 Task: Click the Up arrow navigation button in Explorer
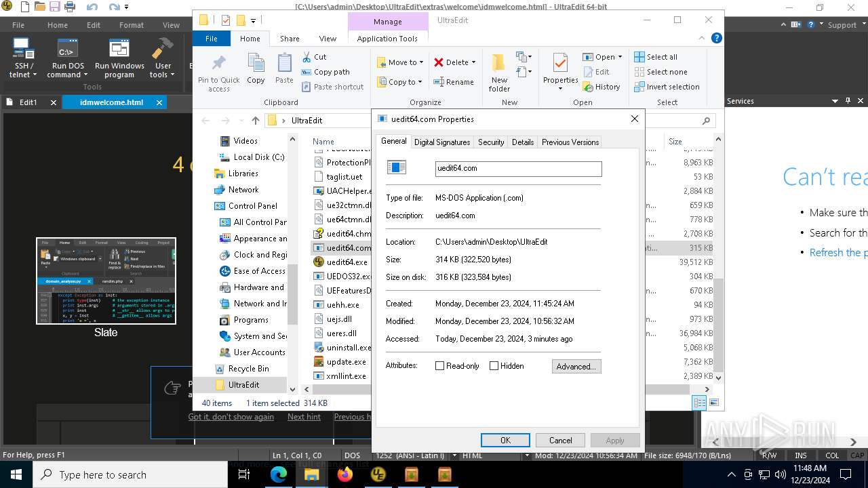point(255,121)
